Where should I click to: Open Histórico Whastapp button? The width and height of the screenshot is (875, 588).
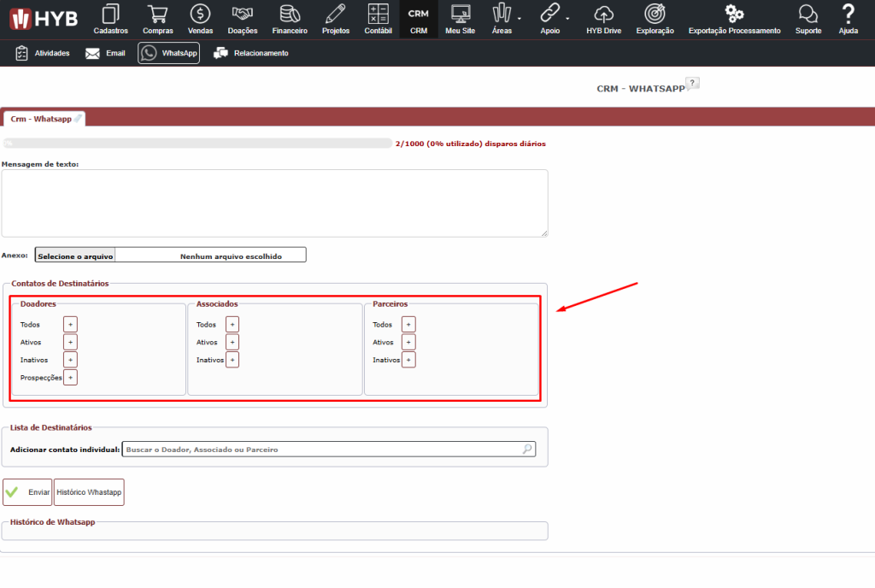click(x=89, y=492)
